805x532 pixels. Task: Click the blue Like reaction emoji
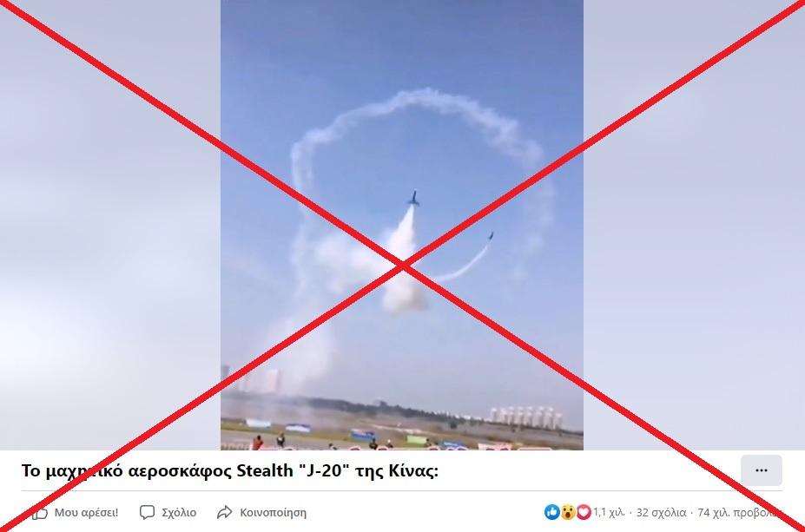552,511
